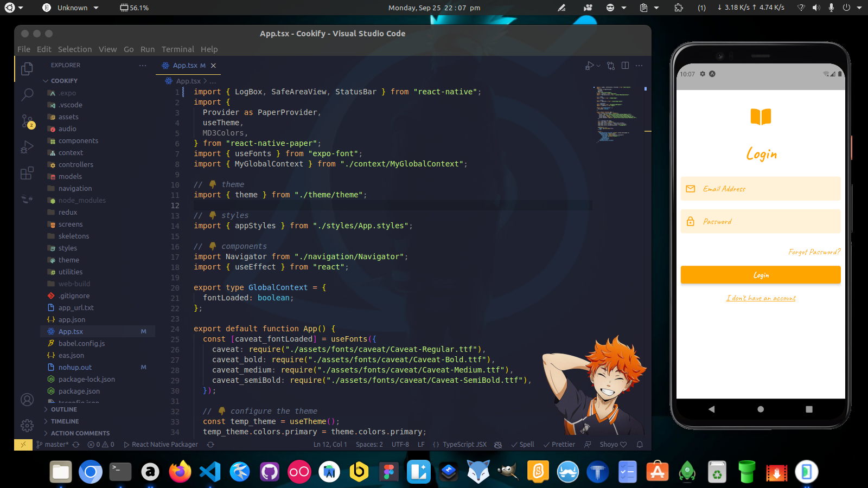Open the Explorer view in the activity bar
The height and width of the screenshot is (488, 868).
[x=27, y=69]
